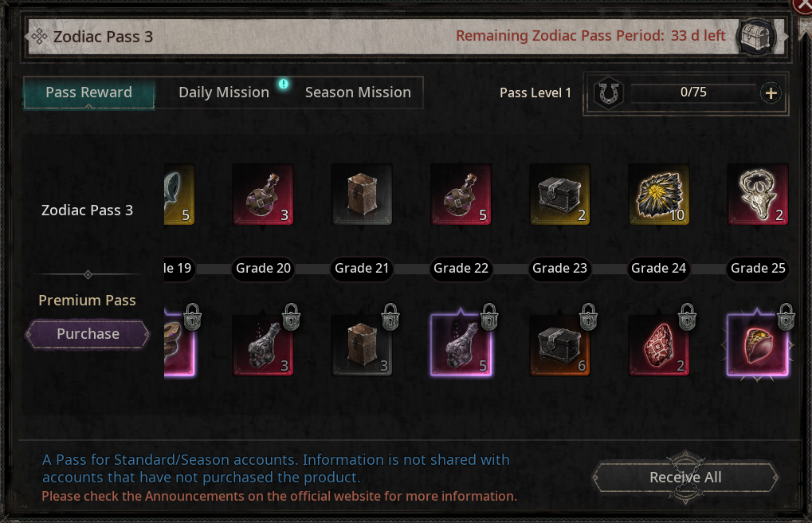Click the Grade 22 level marker
The width and height of the screenshot is (812, 523).
point(461,269)
